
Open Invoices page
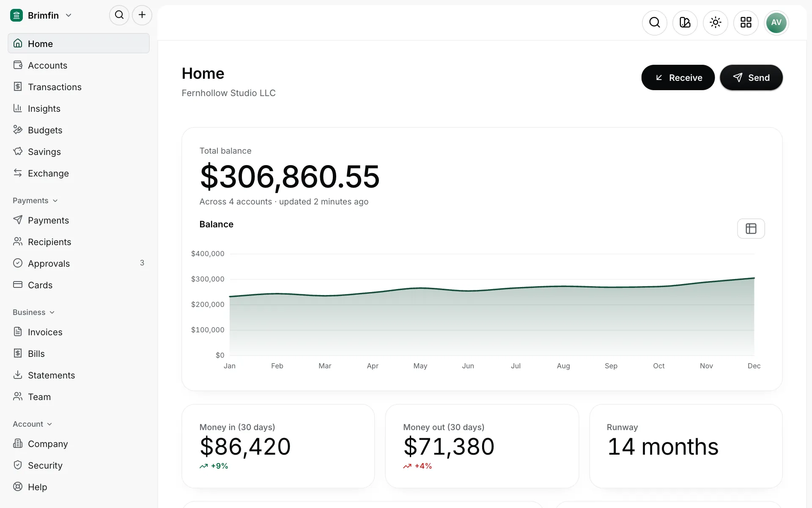(x=79, y=332)
